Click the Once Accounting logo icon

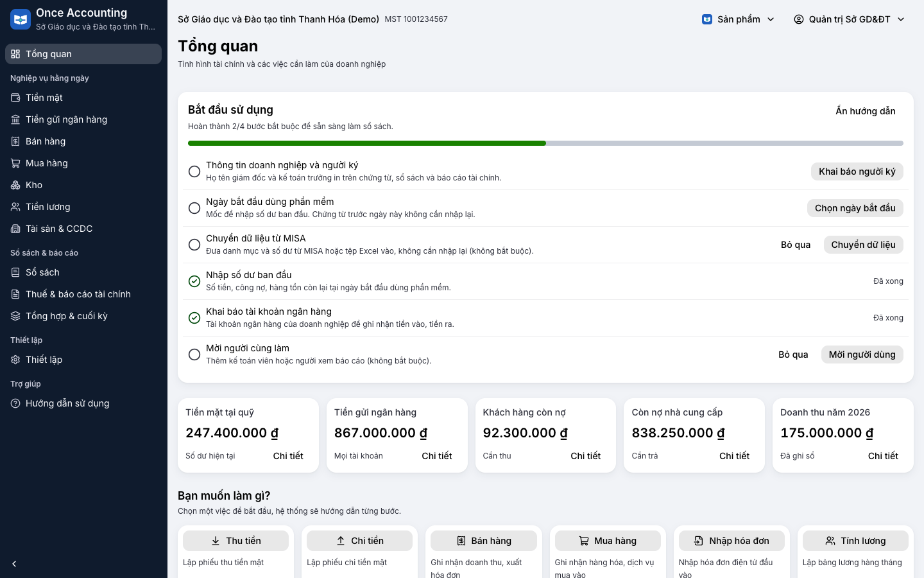coord(21,19)
